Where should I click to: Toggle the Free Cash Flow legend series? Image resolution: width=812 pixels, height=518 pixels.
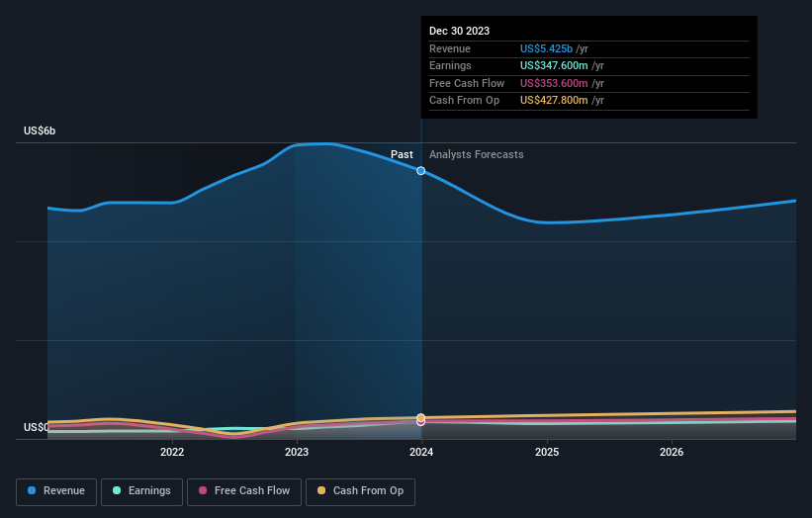[x=244, y=491]
